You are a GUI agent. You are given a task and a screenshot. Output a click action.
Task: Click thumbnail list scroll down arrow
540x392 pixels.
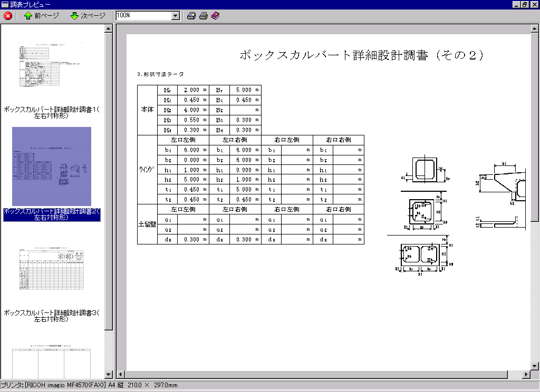tap(109, 375)
